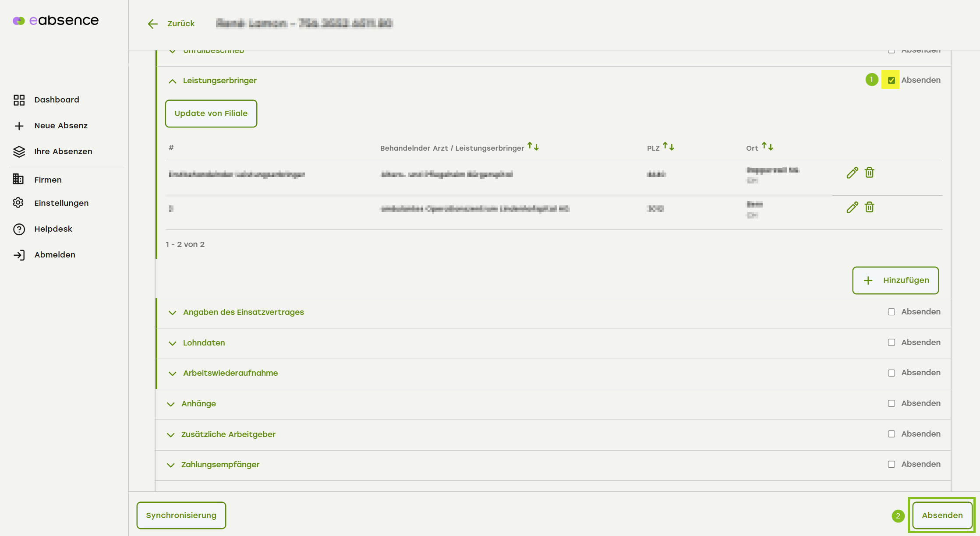Image resolution: width=980 pixels, height=536 pixels.
Task: Click the Update von Filiale button
Action: (211, 113)
